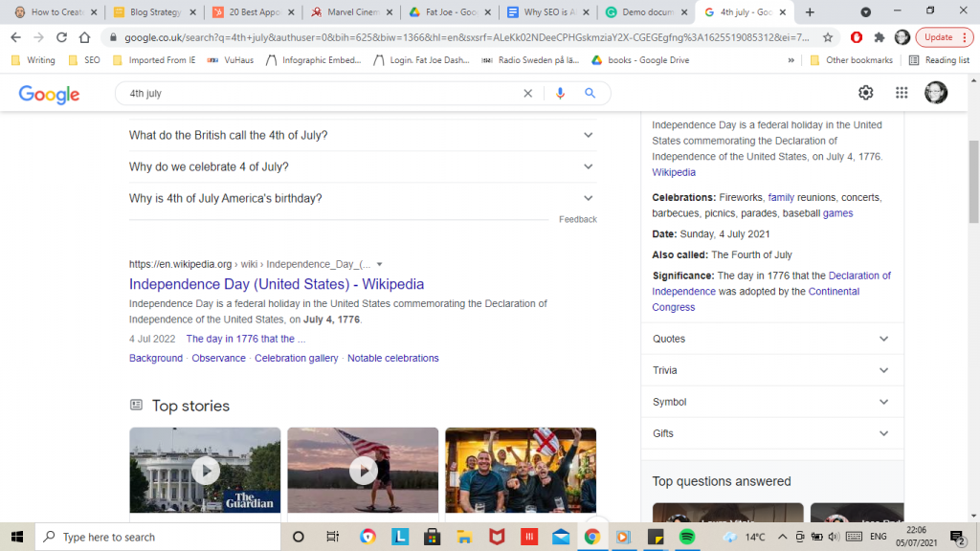This screenshot has width=980, height=551.
Task: Go to Google home via logo
Action: 50,94
